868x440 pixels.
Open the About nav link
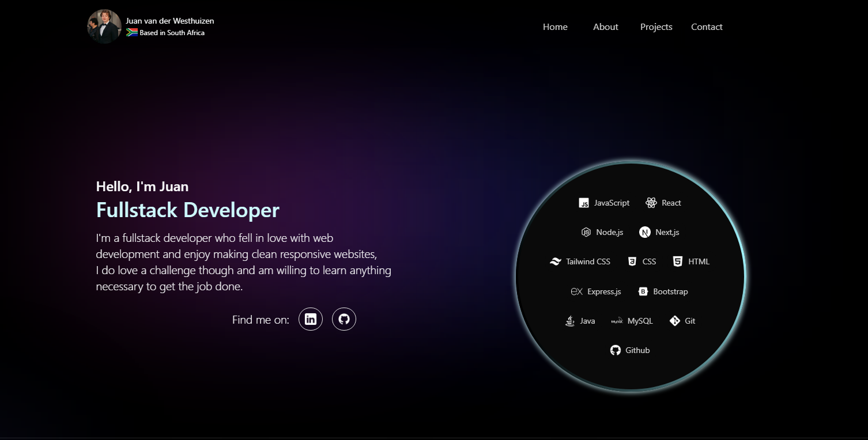pyautogui.click(x=606, y=27)
